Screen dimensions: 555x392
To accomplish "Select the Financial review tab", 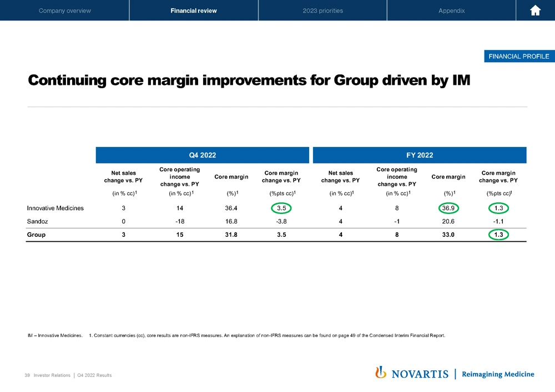I will (194, 11).
